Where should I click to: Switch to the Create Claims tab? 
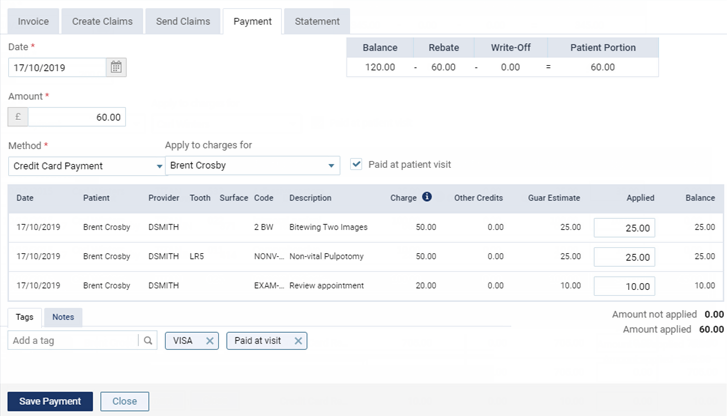click(102, 21)
